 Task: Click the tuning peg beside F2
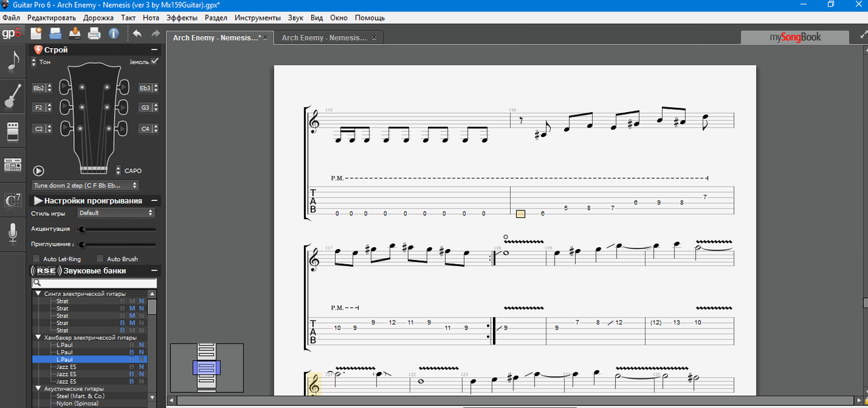click(x=65, y=107)
